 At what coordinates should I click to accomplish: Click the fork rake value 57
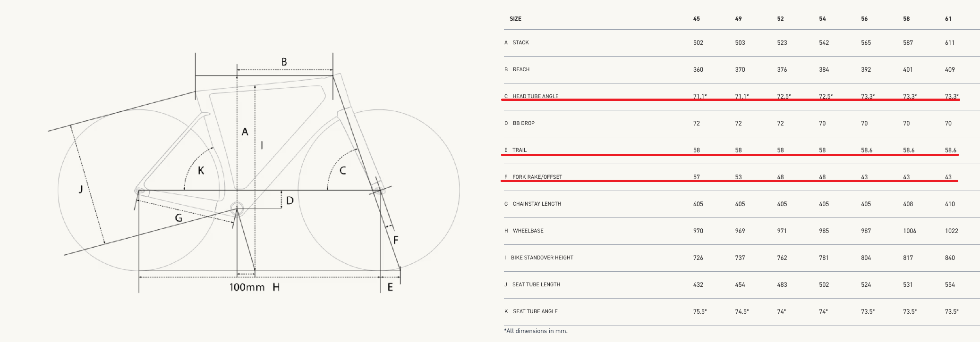pyautogui.click(x=697, y=177)
